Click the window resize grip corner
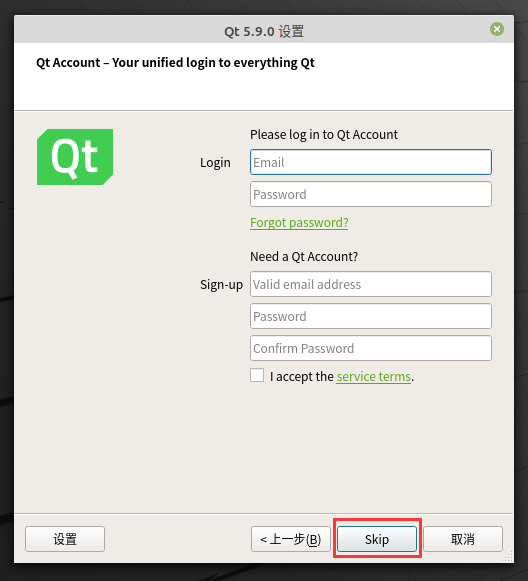This screenshot has width=528, height=581. coord(508,557)
